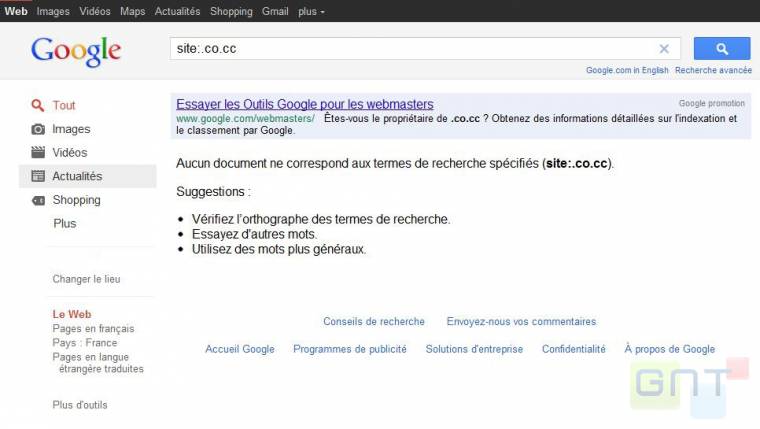Open Actualités in the top navigation bar
Screen dimensions: 760x429
coord(177,11)
